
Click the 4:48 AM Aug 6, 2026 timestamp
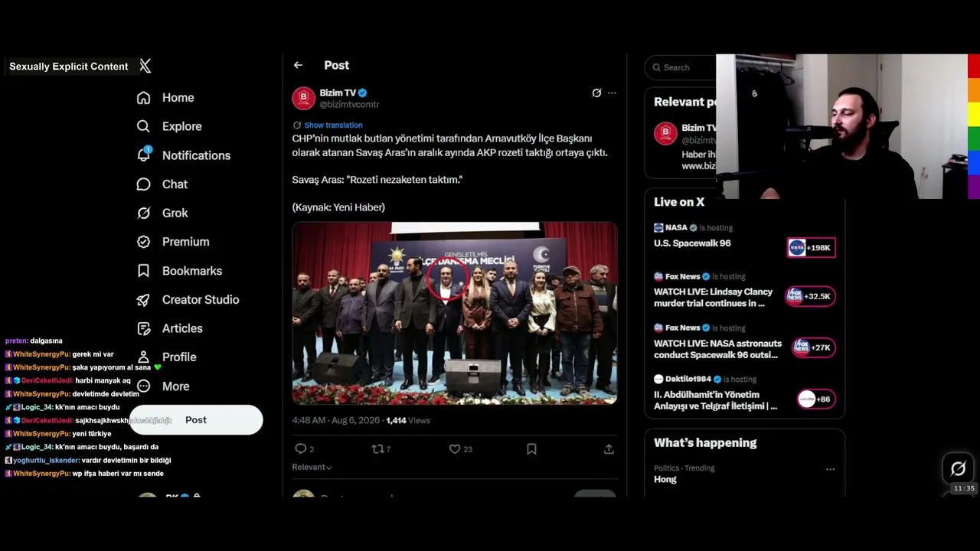(x=335, y=420)
